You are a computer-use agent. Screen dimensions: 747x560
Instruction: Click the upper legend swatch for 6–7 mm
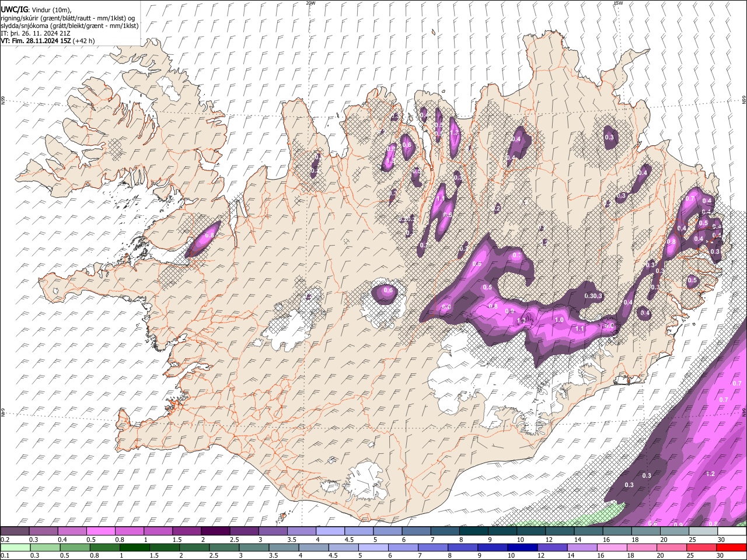[416, 531]
